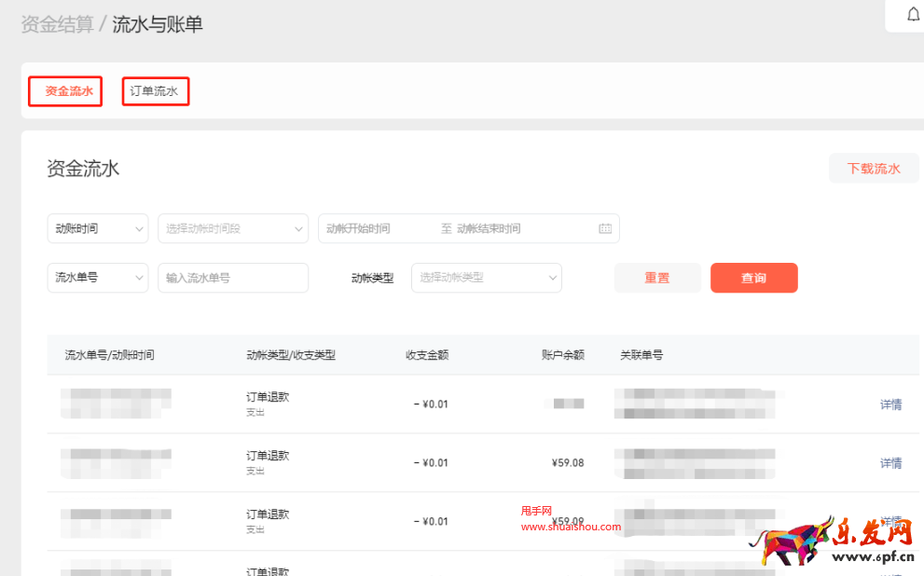Click the 重置 reset button
The width and height of the screenshot is (924, 576).
(x=657, y=278)
